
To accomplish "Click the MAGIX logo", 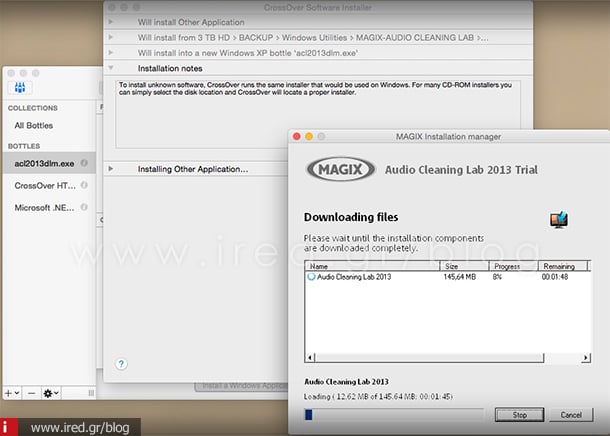I will point(340,169).
